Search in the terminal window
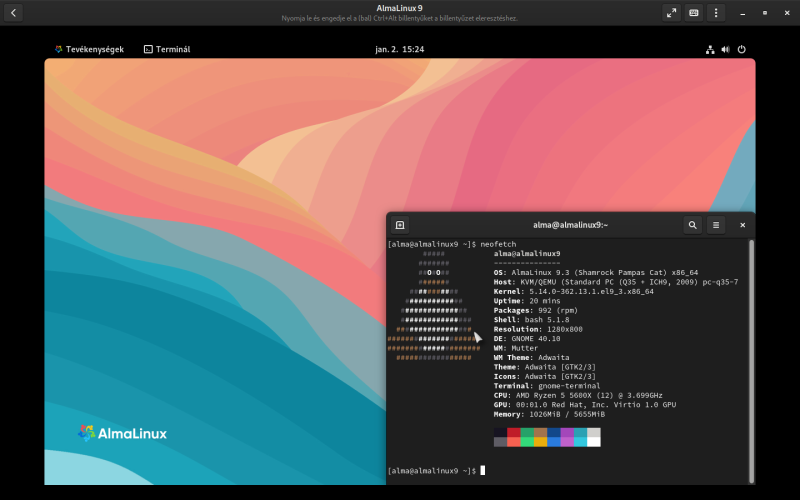The image size is (800, 500). pos(692,225)
